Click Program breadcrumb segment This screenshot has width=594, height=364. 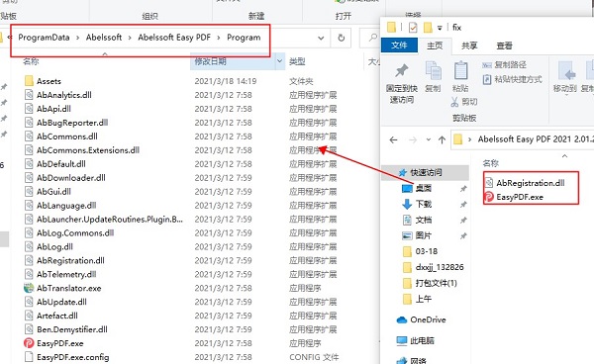(x=244, y=38)
